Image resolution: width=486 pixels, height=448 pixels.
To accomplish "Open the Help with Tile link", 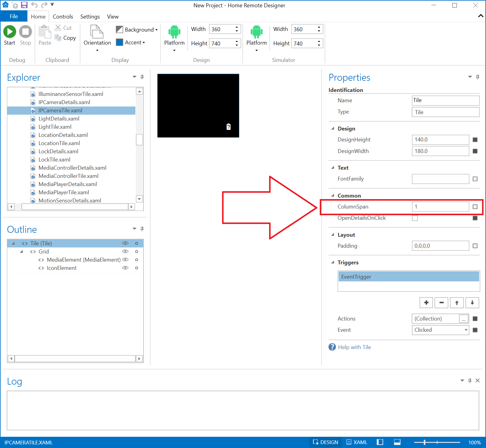I will click(x=354, y=347).
